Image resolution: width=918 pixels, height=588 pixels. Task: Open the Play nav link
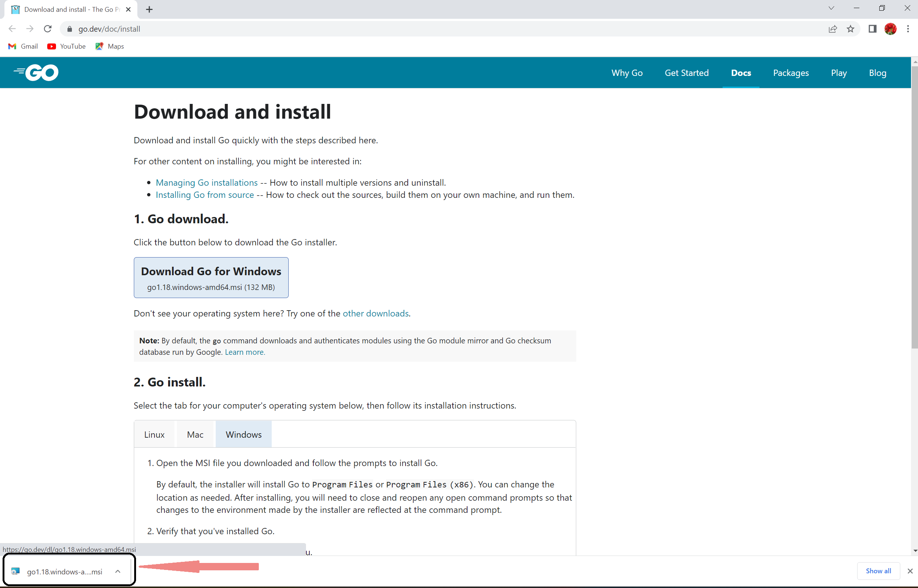(838, 73)
